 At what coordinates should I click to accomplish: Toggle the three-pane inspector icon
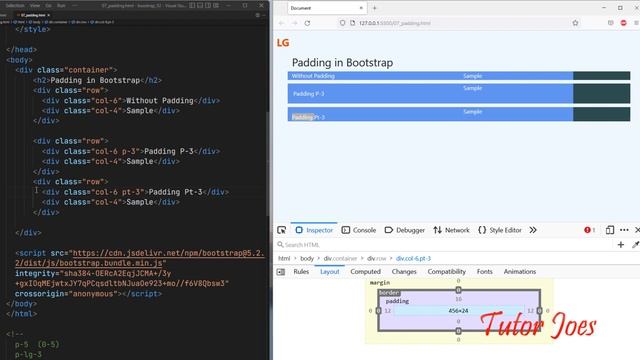coord(281,272)
